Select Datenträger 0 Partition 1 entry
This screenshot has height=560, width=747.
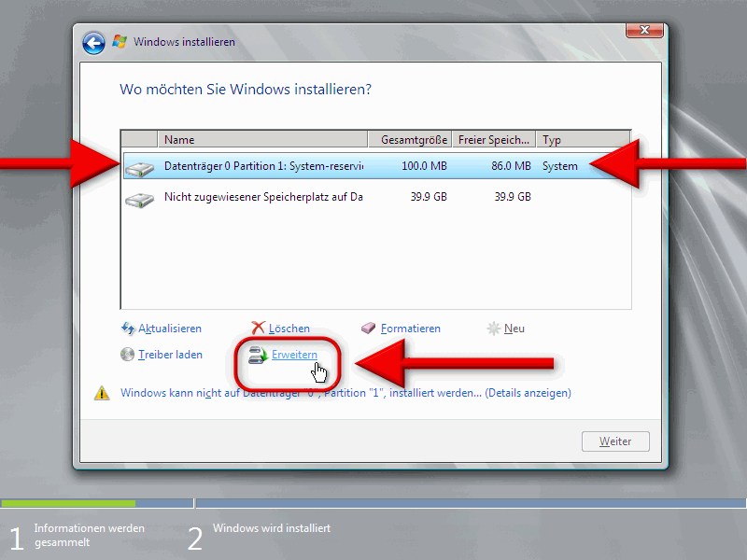[x=263, y=167]
